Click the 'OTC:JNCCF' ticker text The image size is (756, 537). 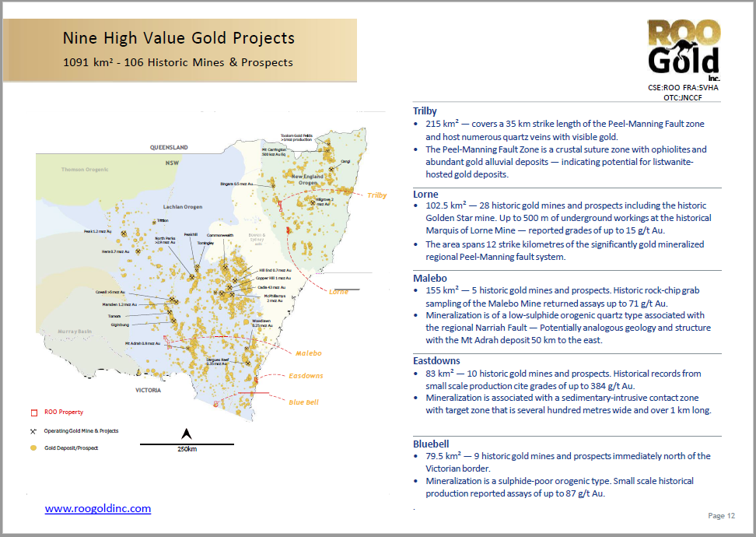683,97
